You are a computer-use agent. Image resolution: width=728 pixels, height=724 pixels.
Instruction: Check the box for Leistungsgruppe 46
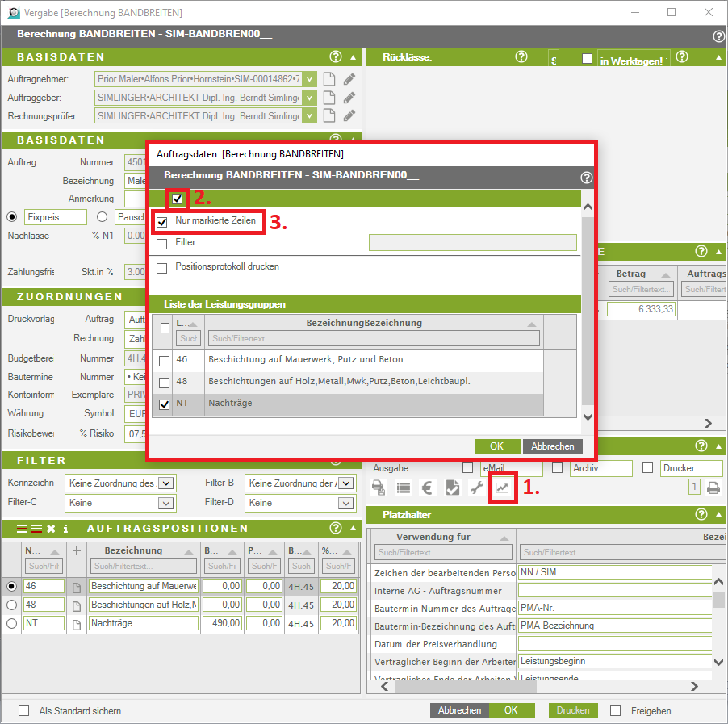[x=165, y=360]
